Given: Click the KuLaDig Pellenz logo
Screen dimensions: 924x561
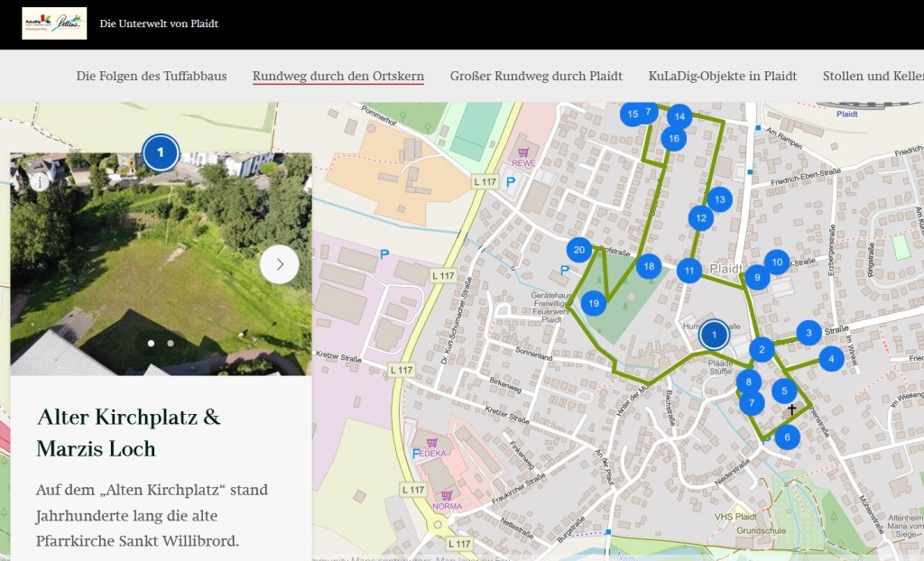Looking at the screenshot, I should pyautogui.click(x=54, y=23).
